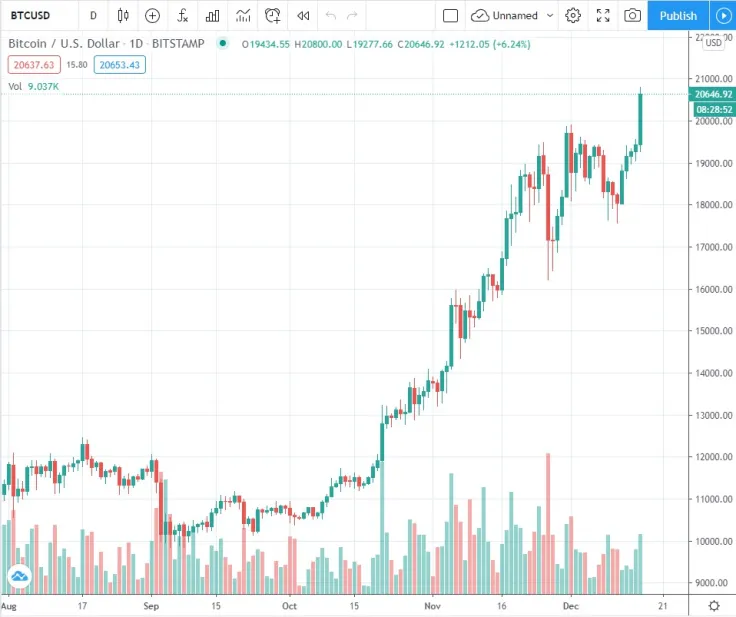736x617 pixels.
Task: Enter fullscreen mode
Action: coord(603,16)
